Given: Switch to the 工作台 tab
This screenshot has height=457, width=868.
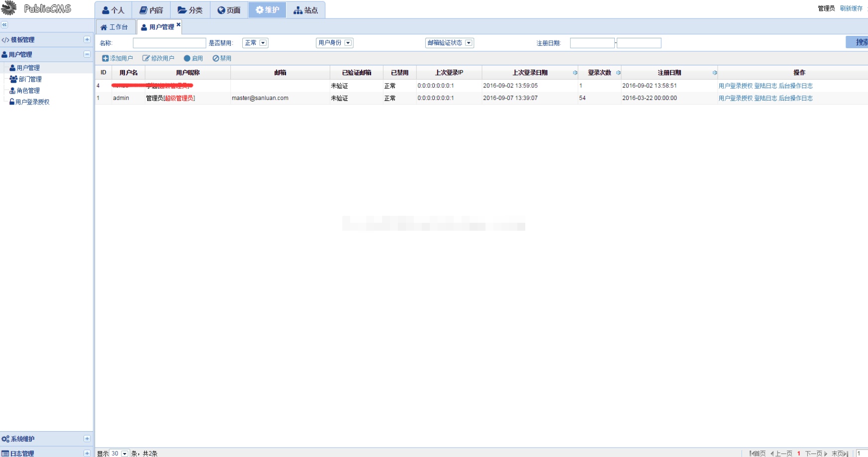Looking at the screenshot, I should point(114,27).
